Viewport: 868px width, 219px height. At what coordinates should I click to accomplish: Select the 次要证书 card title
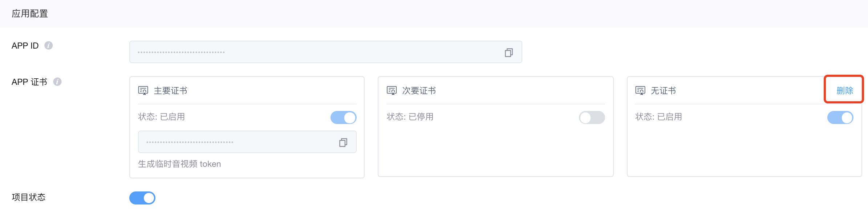click(419, 90)
